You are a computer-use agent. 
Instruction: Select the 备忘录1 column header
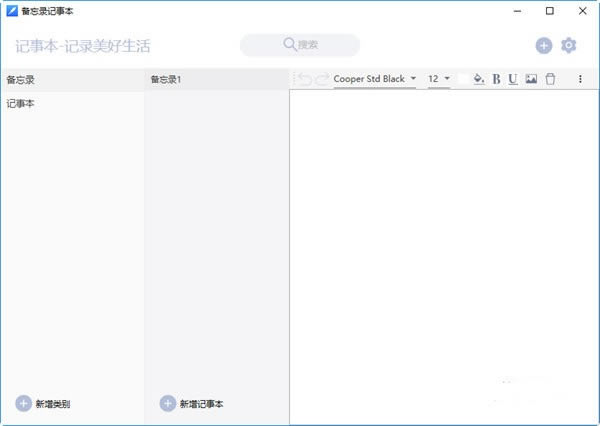[x=166, y=79]
